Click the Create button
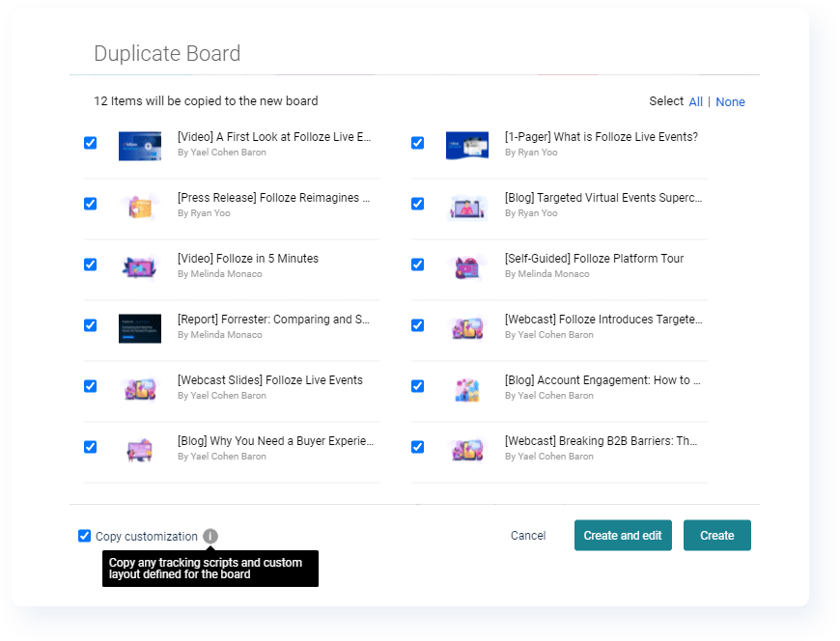Image resolution: width=840 pixels, height=641 pixels. point(716,536)
